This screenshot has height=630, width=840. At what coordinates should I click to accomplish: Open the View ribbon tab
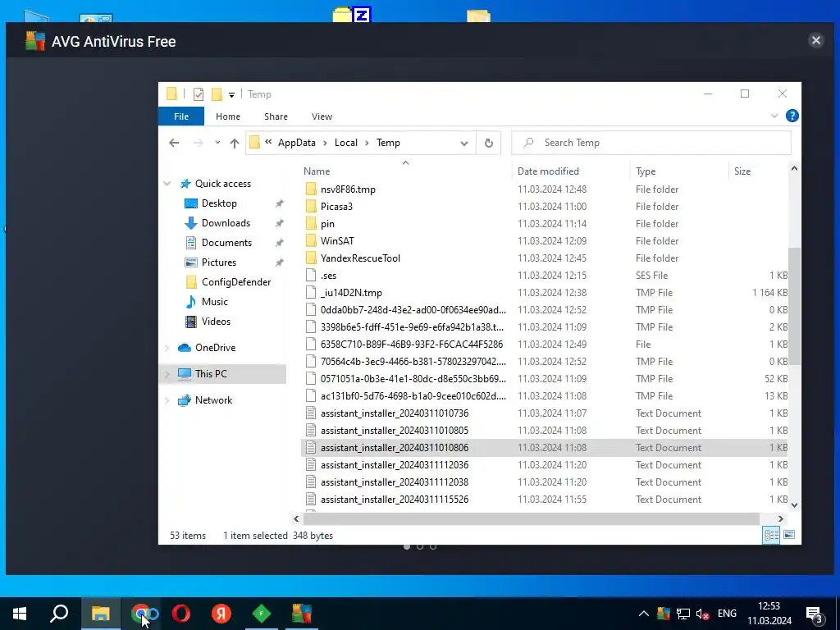click(322, 116)
